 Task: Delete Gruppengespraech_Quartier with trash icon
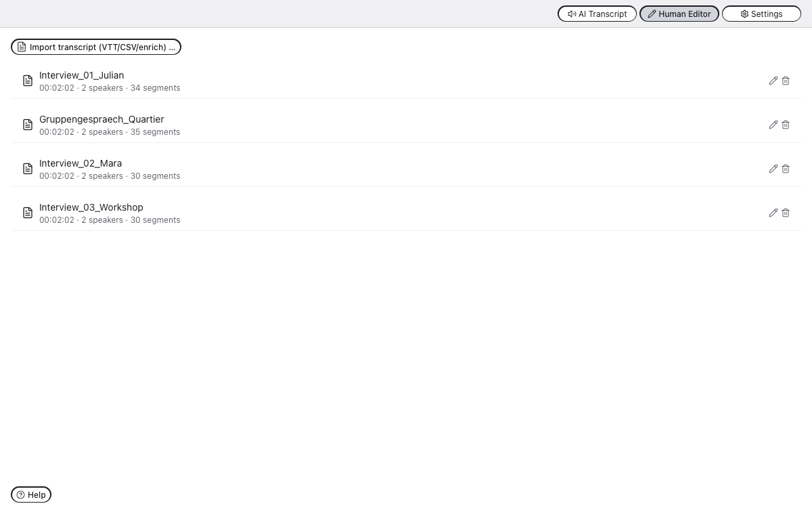point(786,125)
